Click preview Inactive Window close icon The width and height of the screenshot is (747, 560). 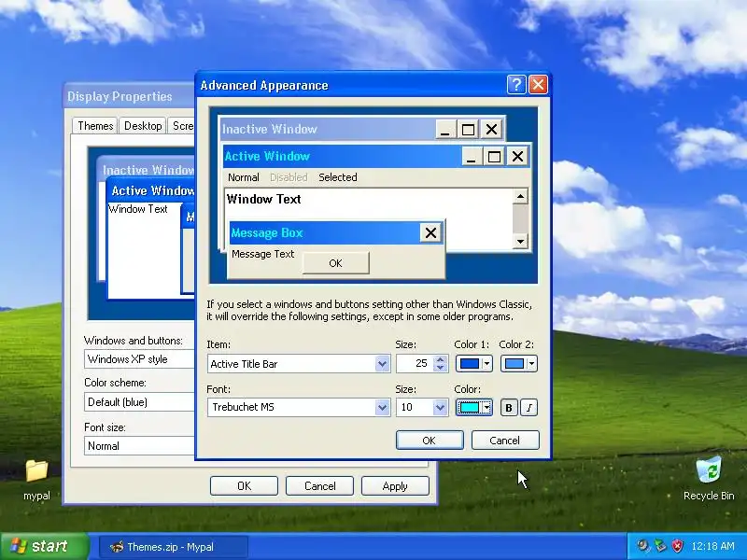tap(491, 129)
